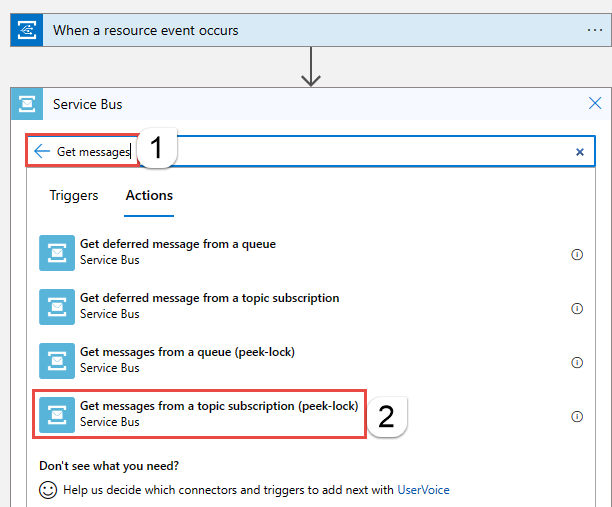This screenshot has width=612, height=507.
Task: Click the smiley feedback icon
Action: pyautogui.click(x=48, y=490)
